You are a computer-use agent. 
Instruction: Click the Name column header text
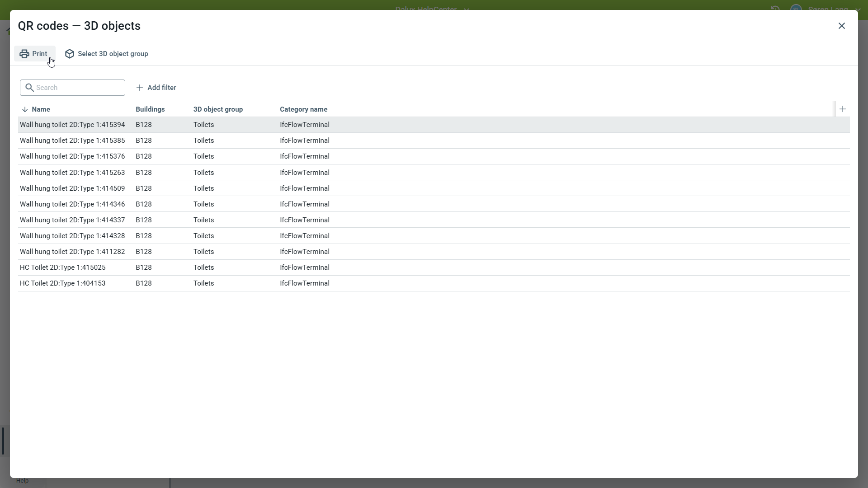pos(41,109)
